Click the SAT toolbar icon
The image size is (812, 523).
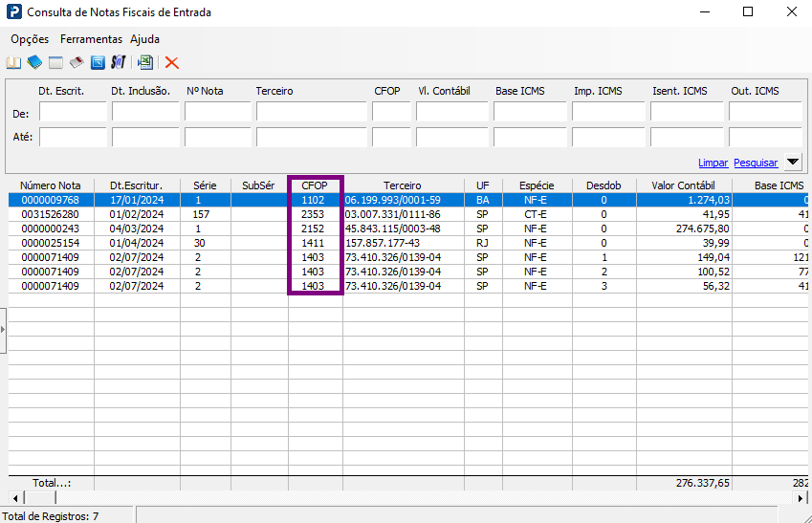[x=118, y=62]
